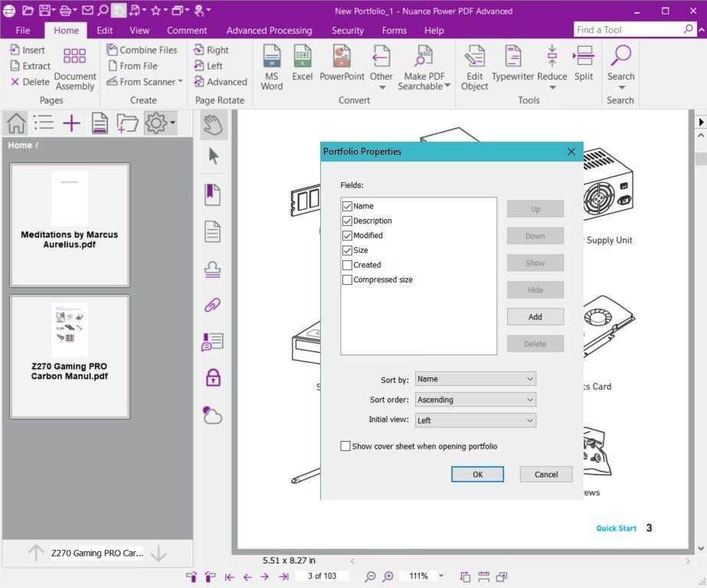Viewport: 707px width, 588px height.
Task: Uncheck the Name field checkbox
Action: (x=347, y=206)
